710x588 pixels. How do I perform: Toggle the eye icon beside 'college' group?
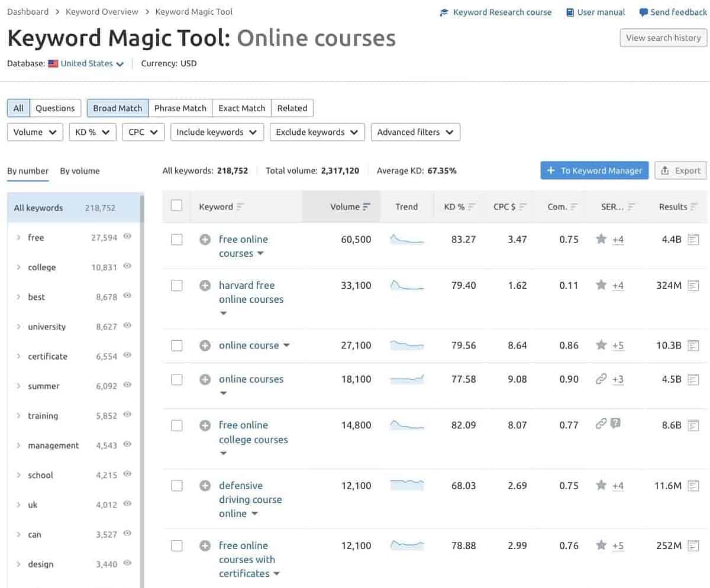pyautogui.click(x=127, y=267)
